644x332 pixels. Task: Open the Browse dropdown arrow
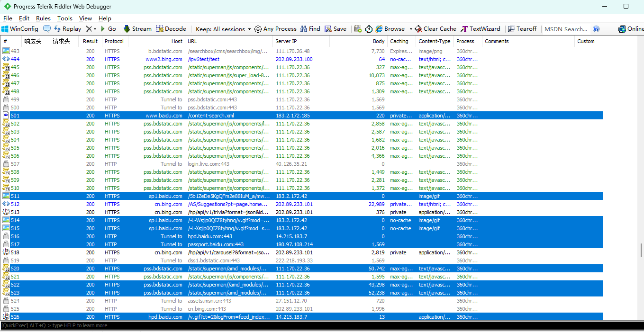411,29
